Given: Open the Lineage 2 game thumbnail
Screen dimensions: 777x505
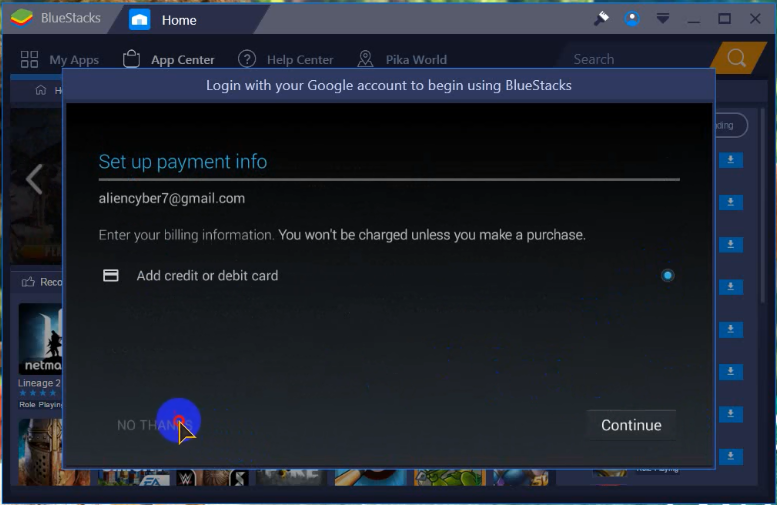Looking at the screenshot, I should (41, 339).
